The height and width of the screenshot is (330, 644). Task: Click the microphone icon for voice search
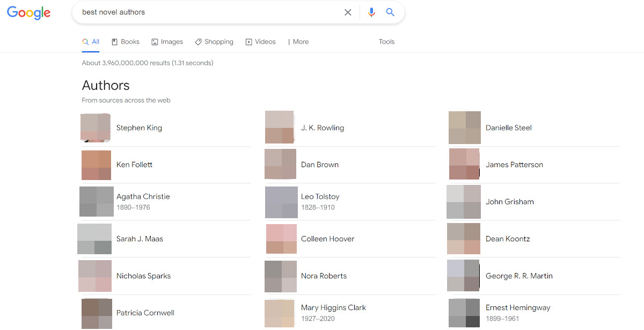[x=371, y=12]
